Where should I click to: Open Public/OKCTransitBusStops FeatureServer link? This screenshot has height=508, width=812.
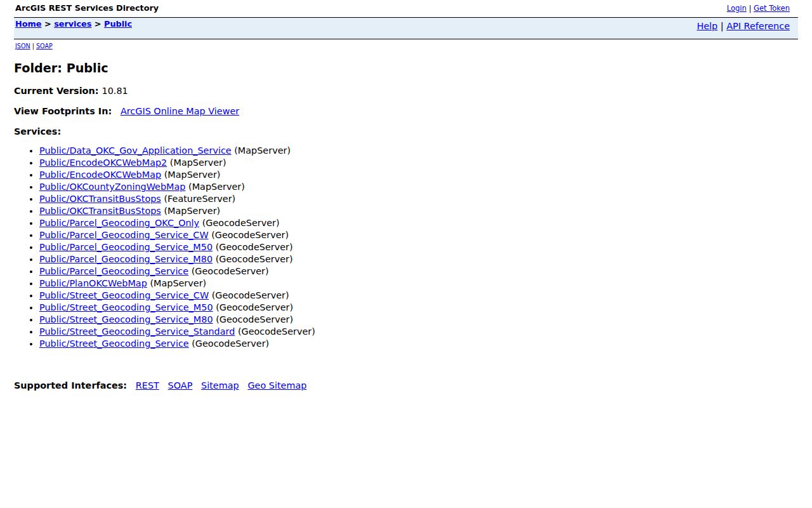[x=100, y=199]
